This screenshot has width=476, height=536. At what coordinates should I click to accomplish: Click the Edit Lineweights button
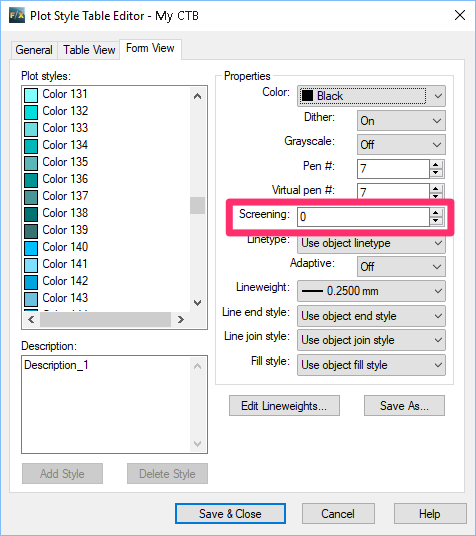pos(284,406)
